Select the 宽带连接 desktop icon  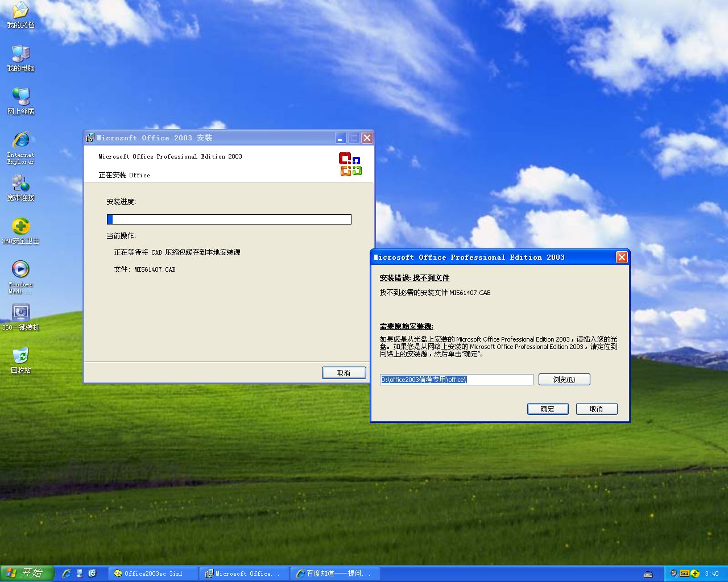[20, 188]
